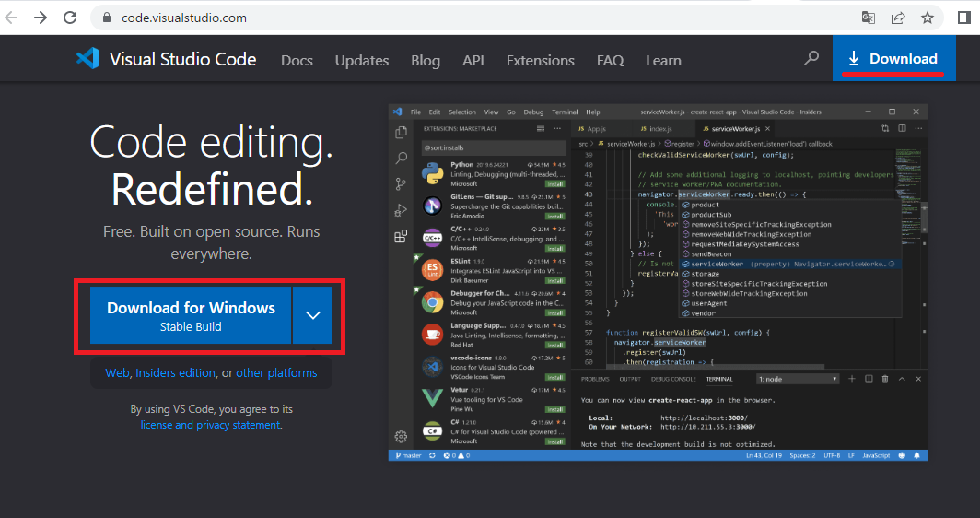Open the Learn nav item

pos(663,61)
